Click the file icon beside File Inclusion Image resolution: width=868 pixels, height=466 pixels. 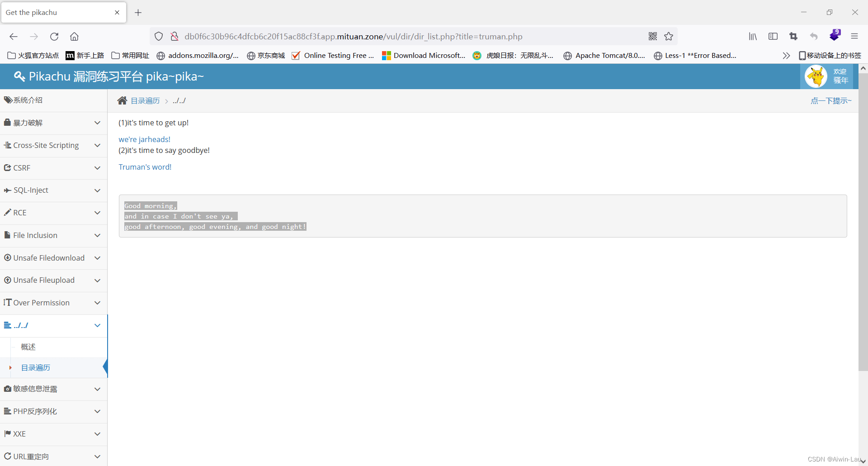click(7, 235)
